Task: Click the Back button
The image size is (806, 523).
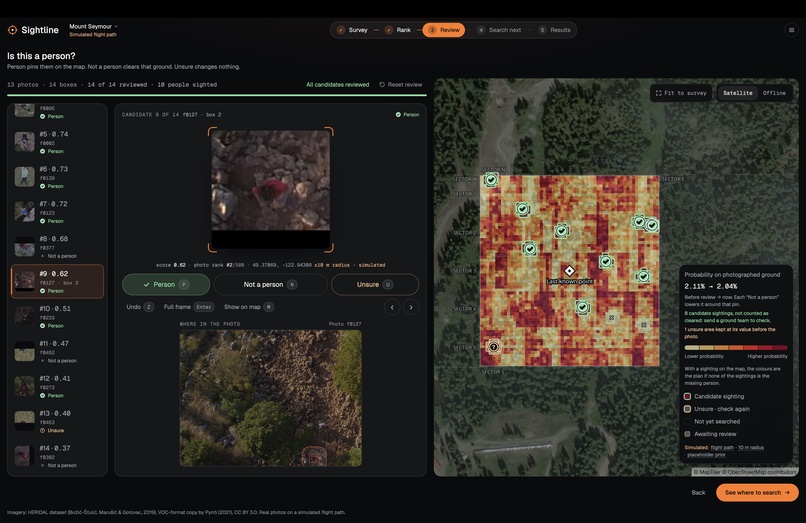Action: click(x=698, y=493)
